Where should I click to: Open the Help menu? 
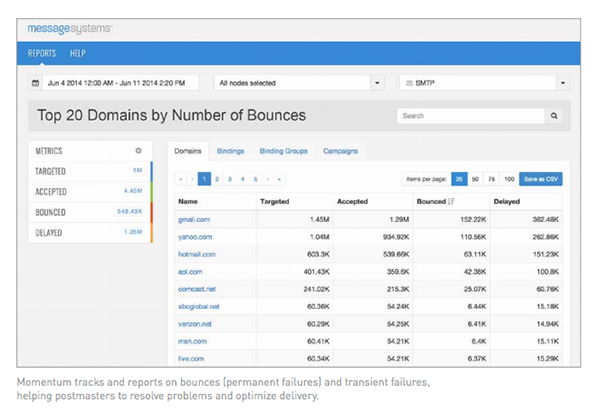[x=78, y=53]
